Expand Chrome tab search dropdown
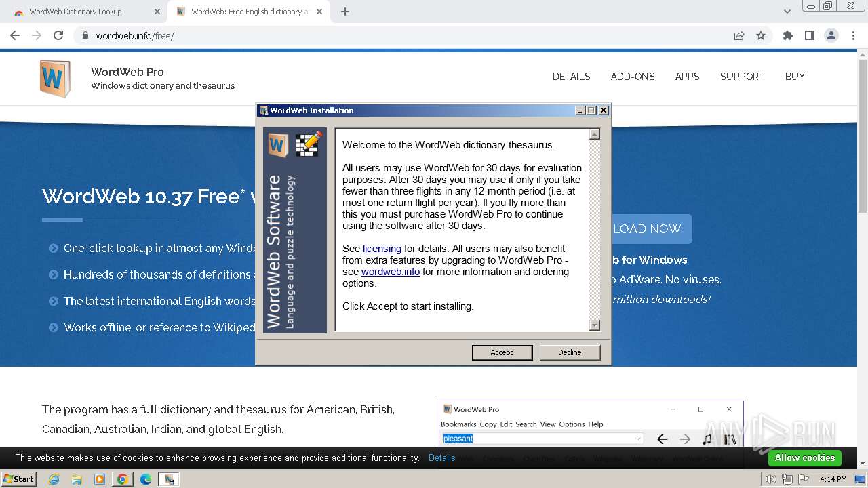The width and height of the screenshot is (868, 488). pos(787,12)
